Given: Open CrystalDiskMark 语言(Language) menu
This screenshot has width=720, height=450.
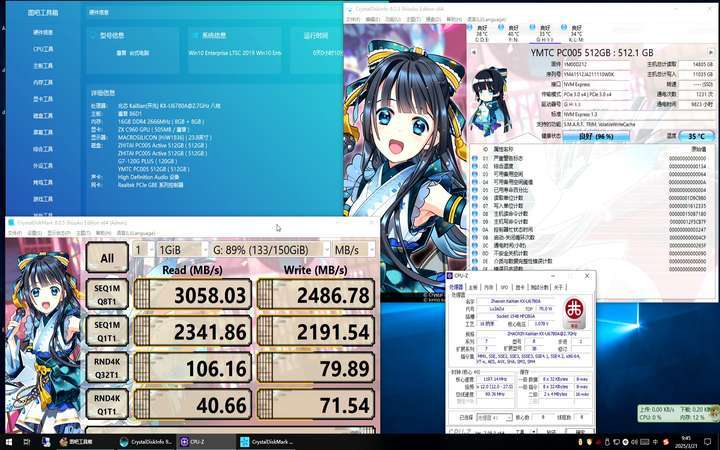Looking at the screenshot, I should [x=136, y=233].
